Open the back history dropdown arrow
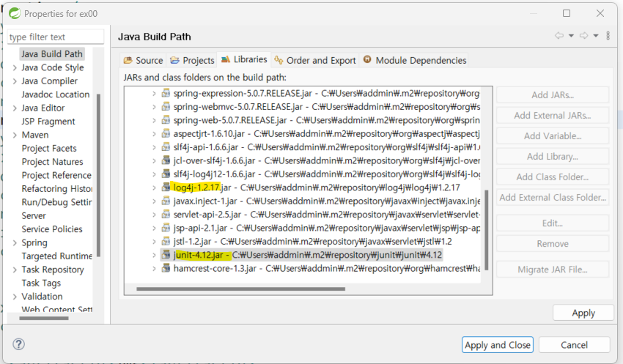Viewport: 623px width, 364px height. pyautogui.click(x=571, y=36)
